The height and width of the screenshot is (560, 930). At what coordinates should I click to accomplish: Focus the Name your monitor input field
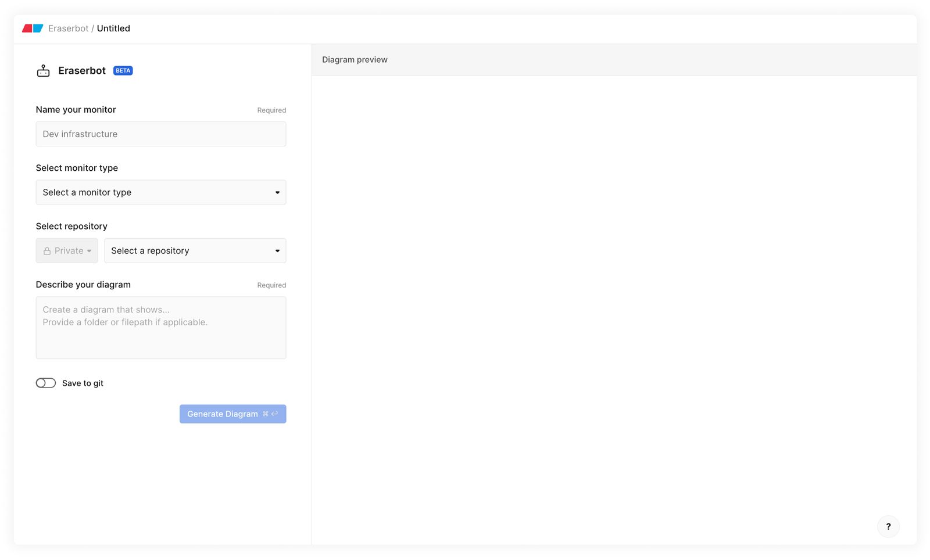pyautogui.click(x=161, y=134)
